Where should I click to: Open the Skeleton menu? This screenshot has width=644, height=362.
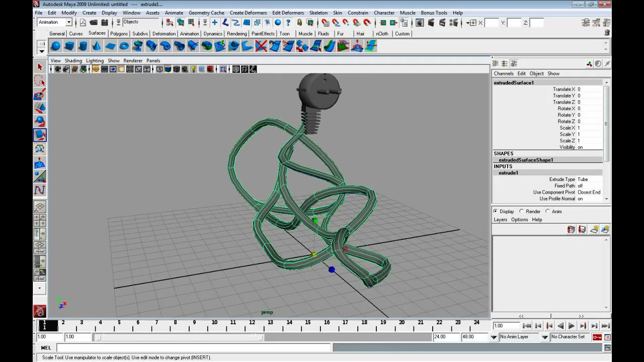pyautogui.click(x=318, y=13)
